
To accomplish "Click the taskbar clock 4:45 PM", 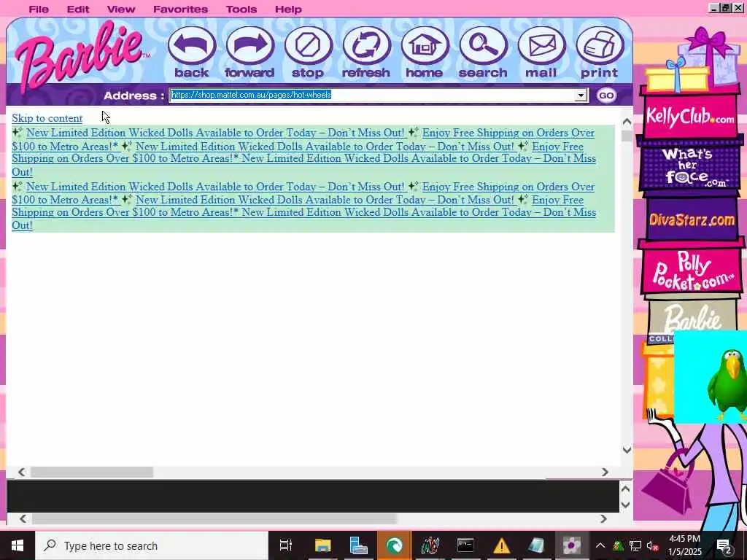I will point(685,539).
